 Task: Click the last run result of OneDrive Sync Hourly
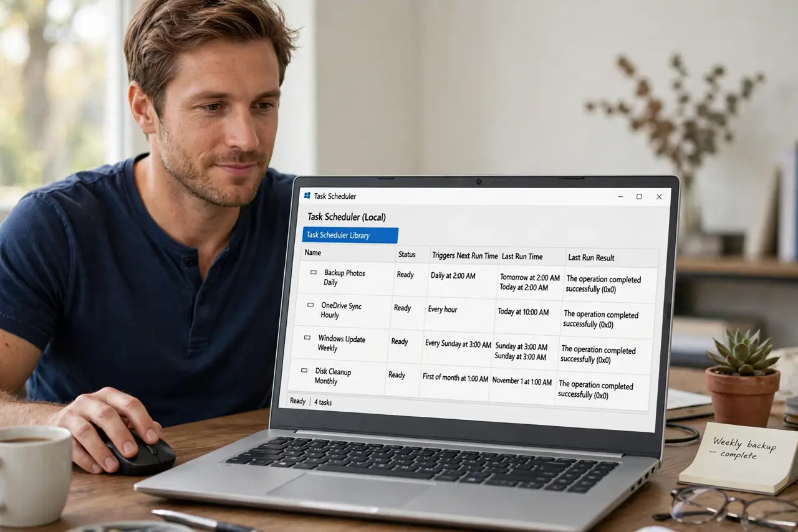(600, 320)
